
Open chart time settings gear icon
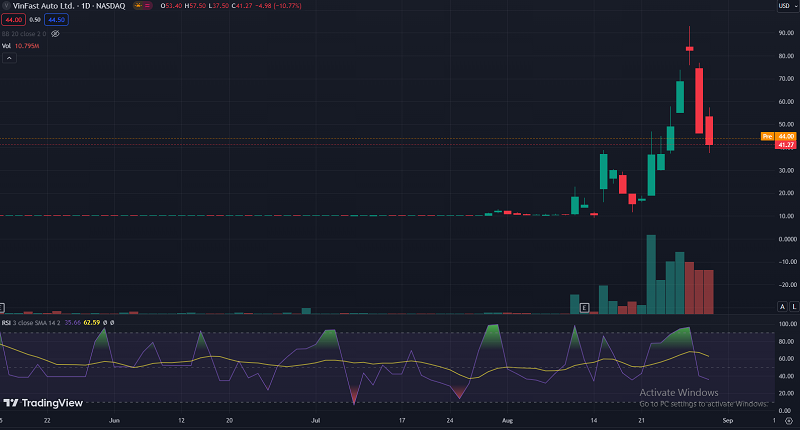point(787,422)
